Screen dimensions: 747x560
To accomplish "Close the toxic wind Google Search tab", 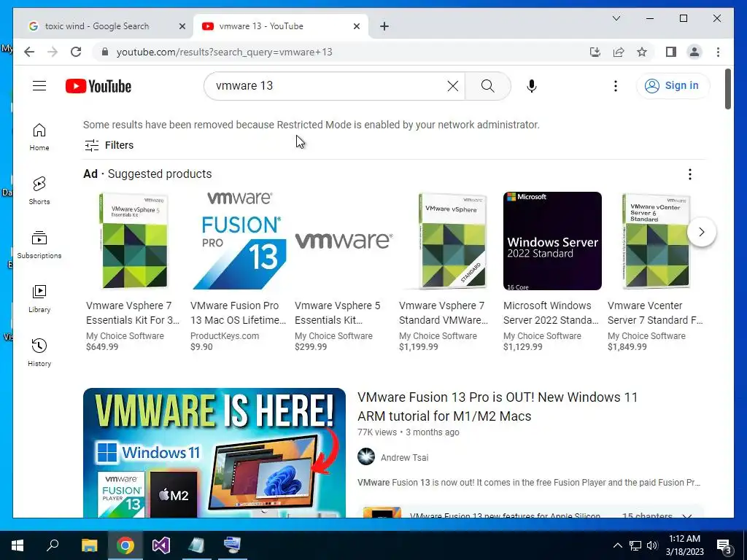I will click(182, 26).
